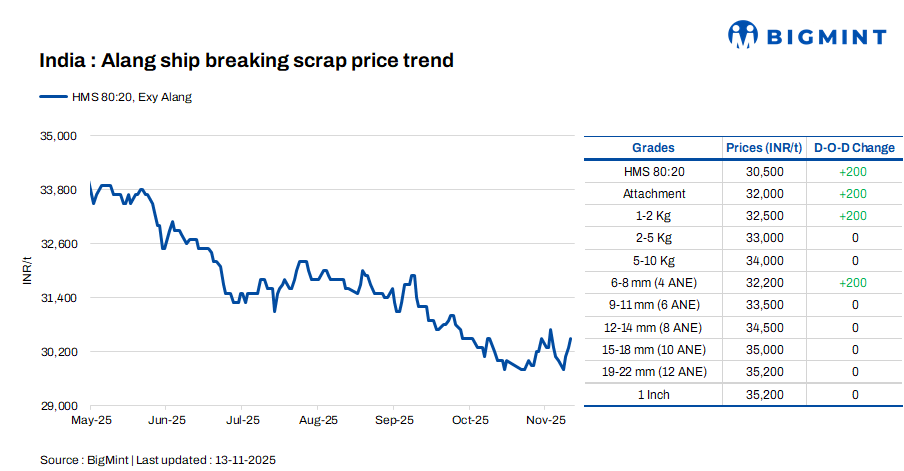Viewport: 904px width, 471px height.
Task: Click the BigMint logo icon
Action: pyautogui.click(x=743, y=35)
